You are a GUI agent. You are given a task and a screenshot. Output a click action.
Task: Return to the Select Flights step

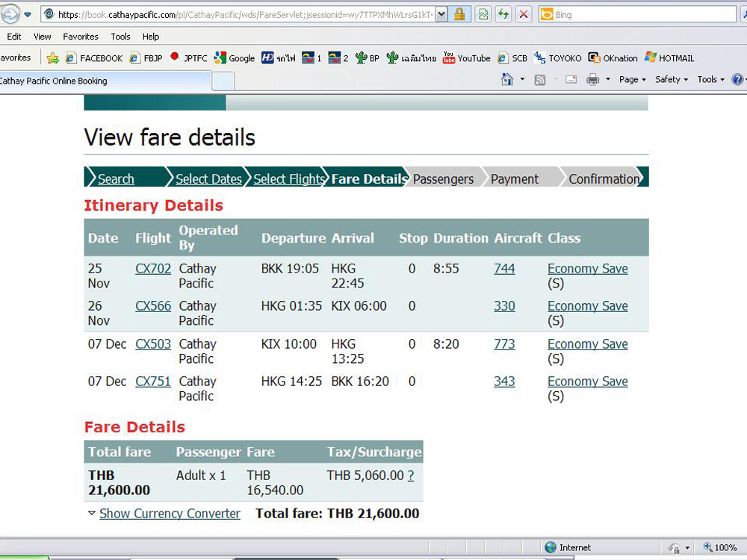(288, 179)
